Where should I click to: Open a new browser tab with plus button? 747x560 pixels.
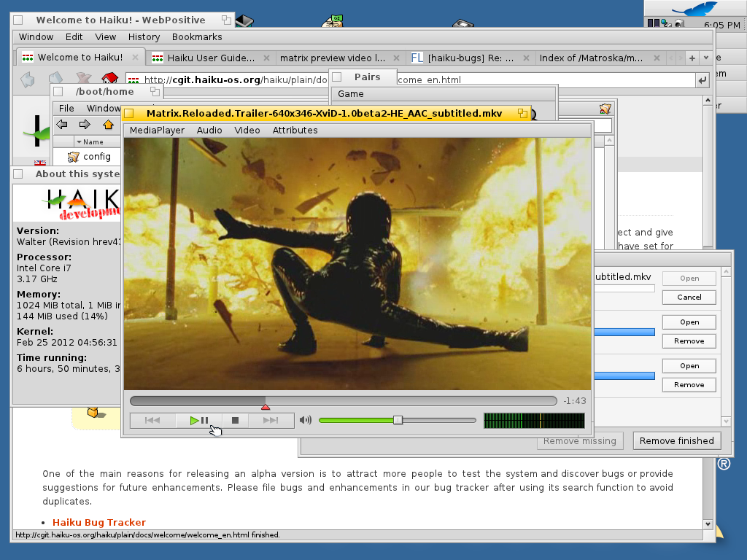coord(692,58)
